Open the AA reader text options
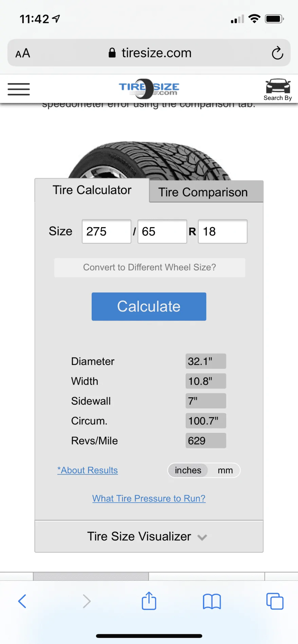The width and height of the screenshot is (298, 644). [x=23, y=53]
